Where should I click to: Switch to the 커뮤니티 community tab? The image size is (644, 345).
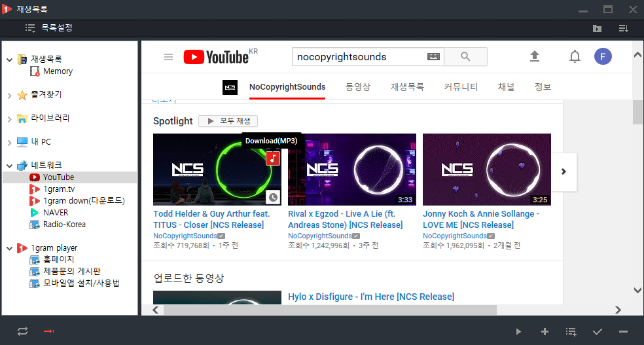pyautogui.click(x=461, y=87)
